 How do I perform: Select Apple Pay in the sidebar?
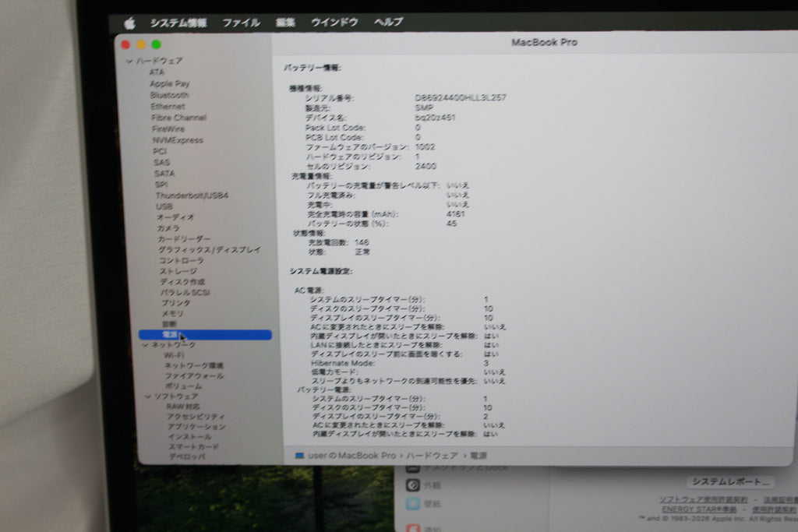point(169,83)
